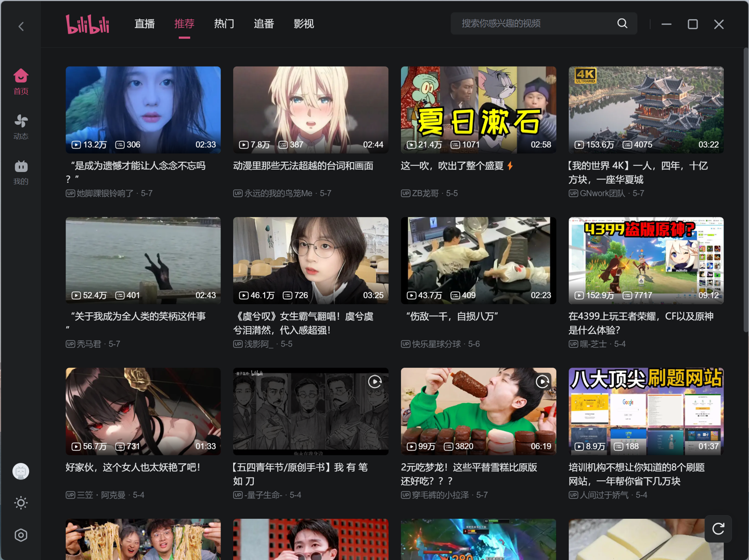Screen dimensions: 749x560
Task: Open the 首页 home sidebar icon
Action: tap(21, 82)
